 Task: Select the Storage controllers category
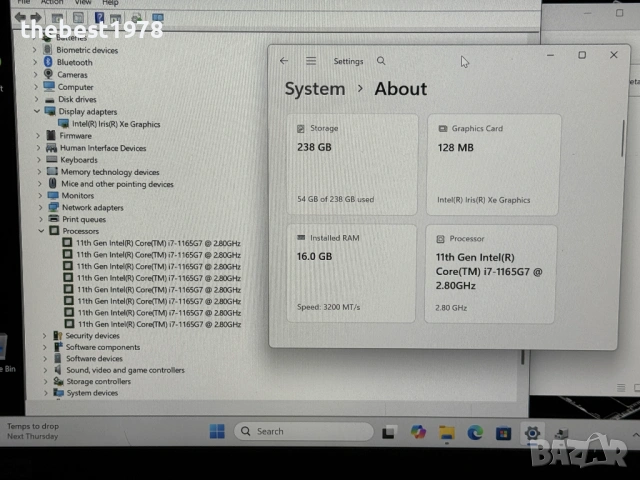coord(98,381)
